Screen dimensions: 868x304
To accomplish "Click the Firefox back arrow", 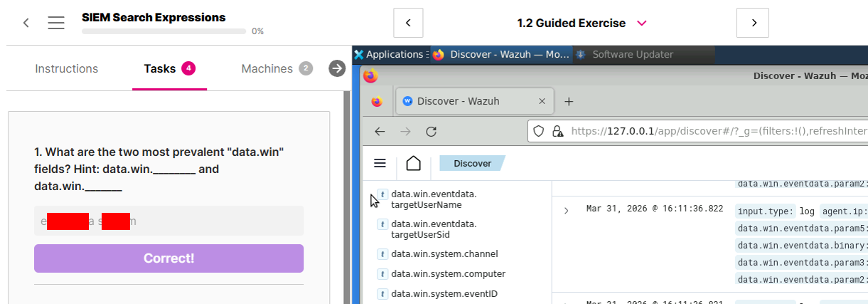I will point(380,131).
